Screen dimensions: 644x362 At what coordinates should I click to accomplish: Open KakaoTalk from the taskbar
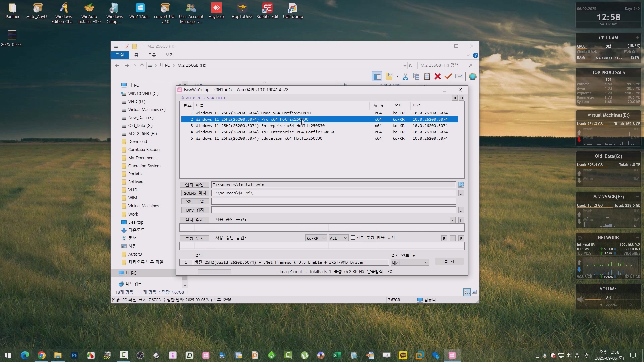pos(403,355)
